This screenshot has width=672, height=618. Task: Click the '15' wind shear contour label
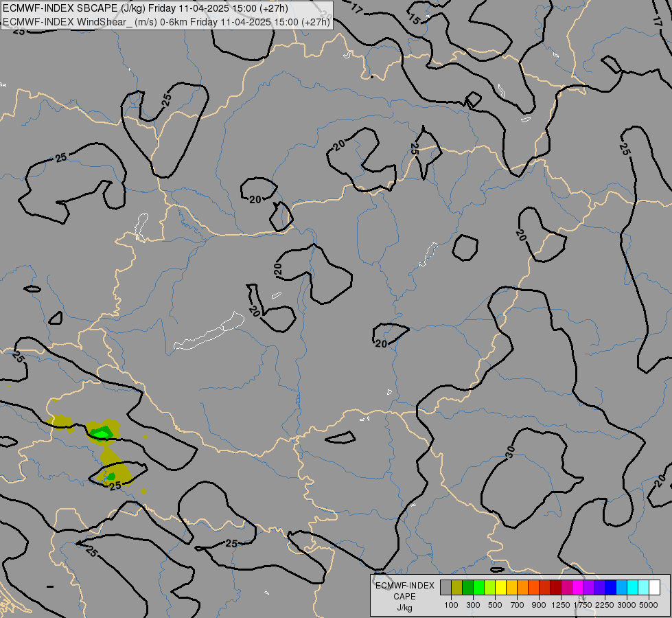pos(415,19)
